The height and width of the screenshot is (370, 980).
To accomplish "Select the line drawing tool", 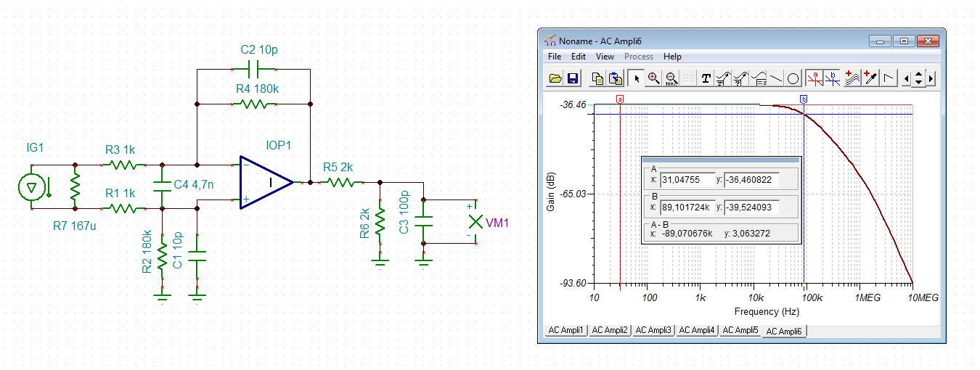I will (776, 78).
